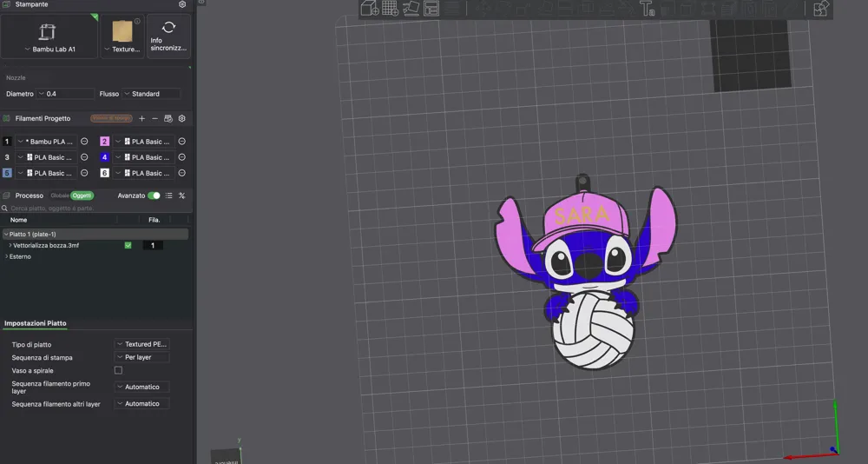
Task: Click the Stitch model on the plate
Action: pos(586,272)
